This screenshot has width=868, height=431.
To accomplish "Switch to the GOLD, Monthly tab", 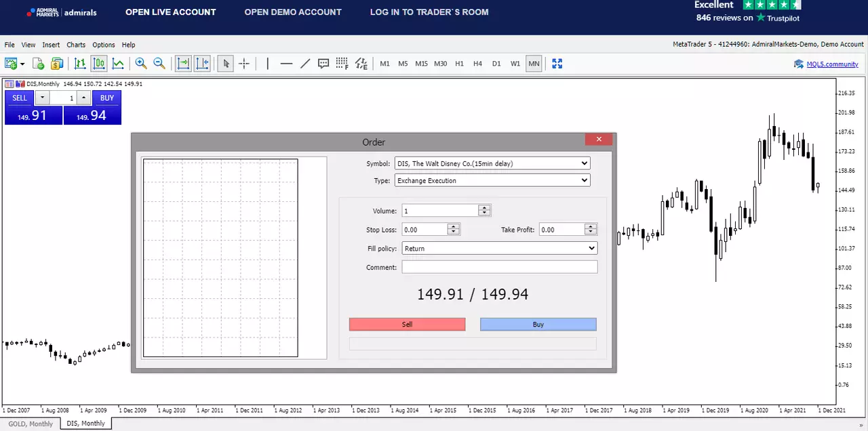I will coord(31,424).
